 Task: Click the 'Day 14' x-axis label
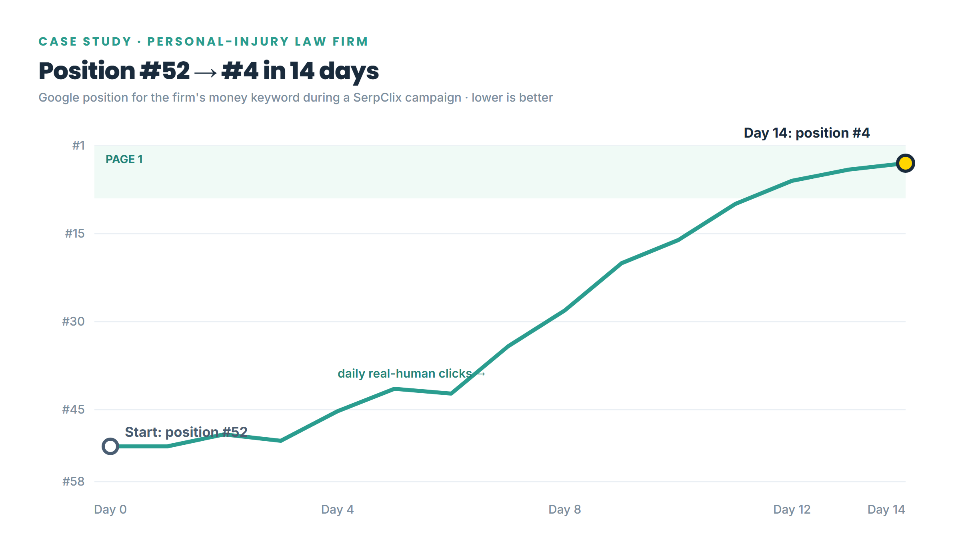coord(886,509)
